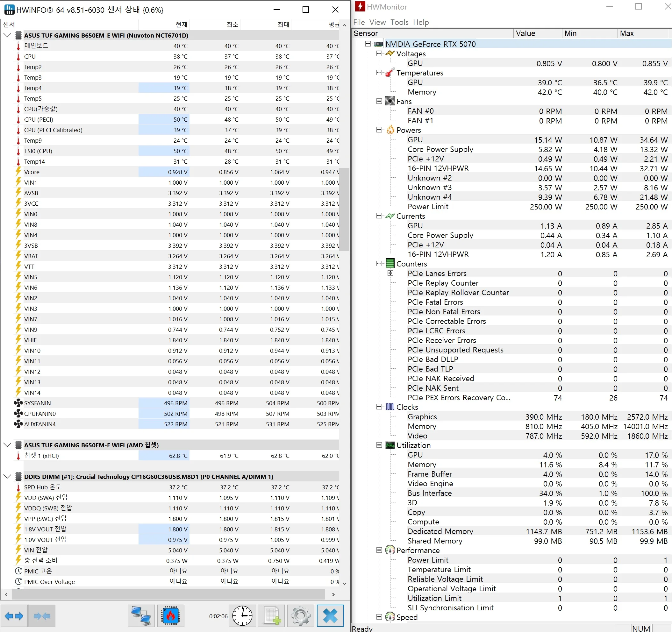Click HWiNFO chip with flame icon

coord(171,616)
